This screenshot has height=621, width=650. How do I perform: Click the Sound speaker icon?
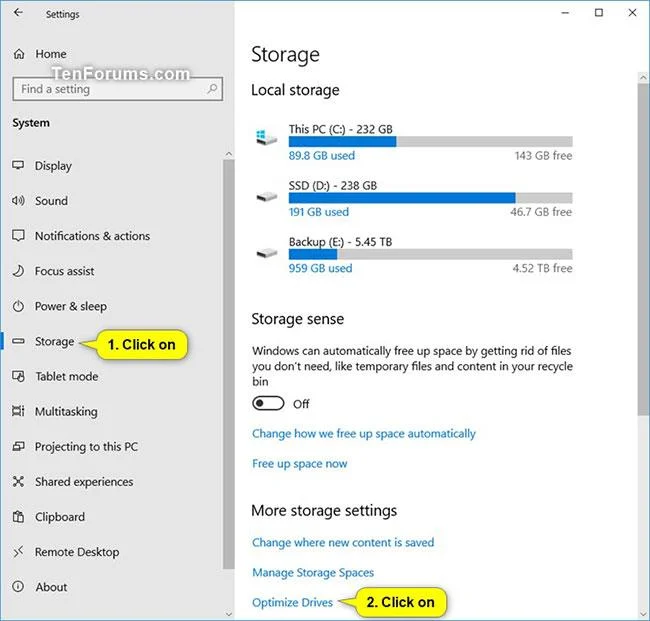pyautogui.click(x=18, y=201)
